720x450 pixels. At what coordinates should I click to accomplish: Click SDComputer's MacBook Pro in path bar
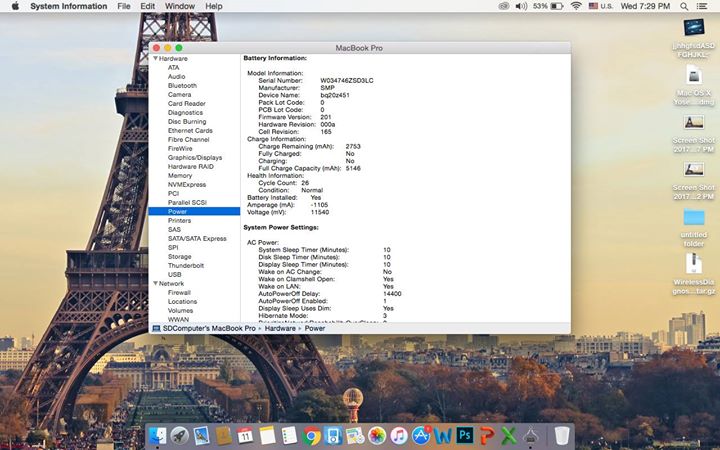click(204, 328)
